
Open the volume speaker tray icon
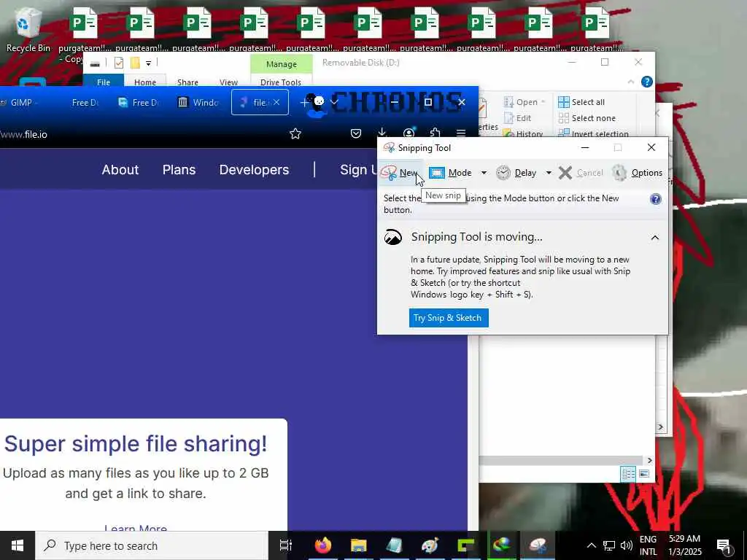627,545
